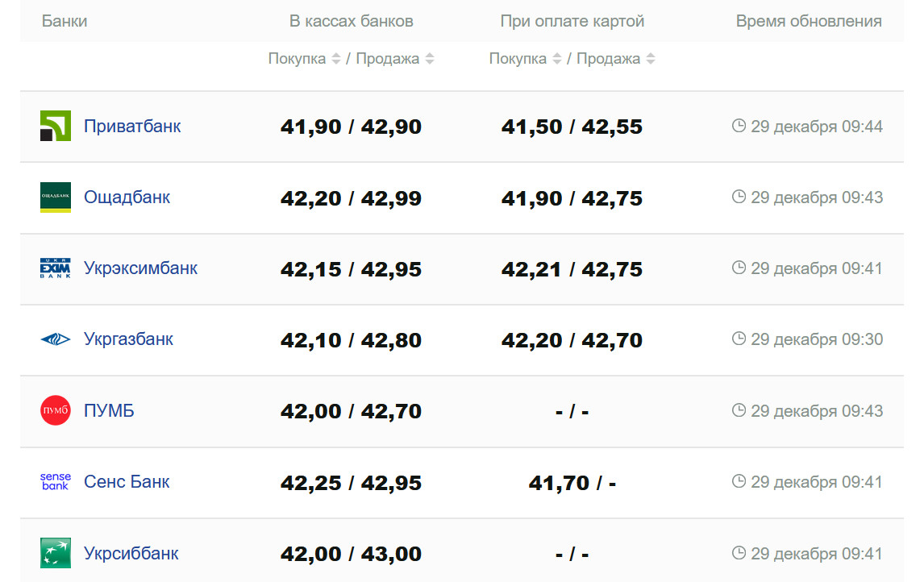Click the clock icon in Приватбанк row

739,126
